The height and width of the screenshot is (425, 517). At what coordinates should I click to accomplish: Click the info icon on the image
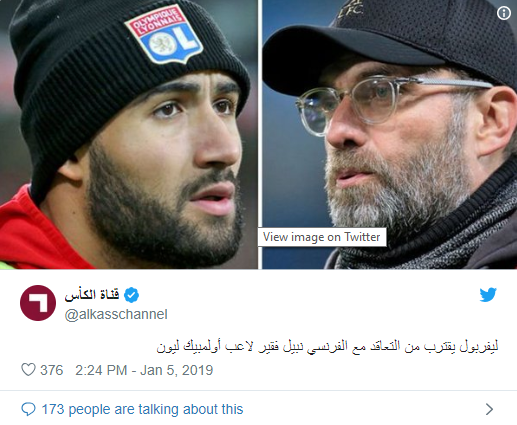pos(504,13)
